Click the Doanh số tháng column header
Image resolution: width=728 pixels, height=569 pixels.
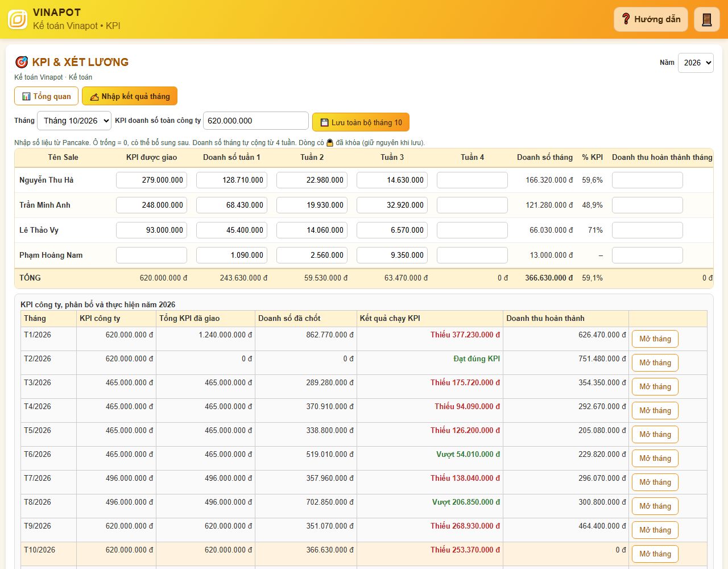click(x=545, y=157)
